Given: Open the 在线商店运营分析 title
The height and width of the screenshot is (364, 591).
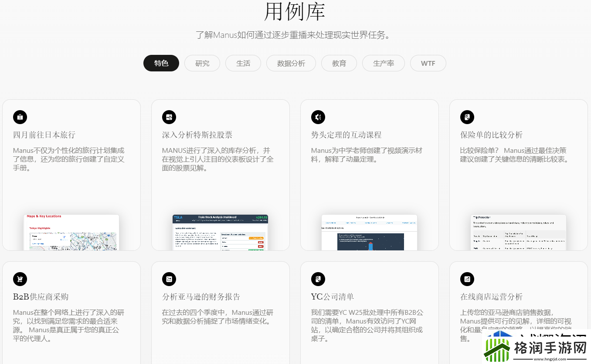Looking at the screenshot, I should (x=491, y=297).
